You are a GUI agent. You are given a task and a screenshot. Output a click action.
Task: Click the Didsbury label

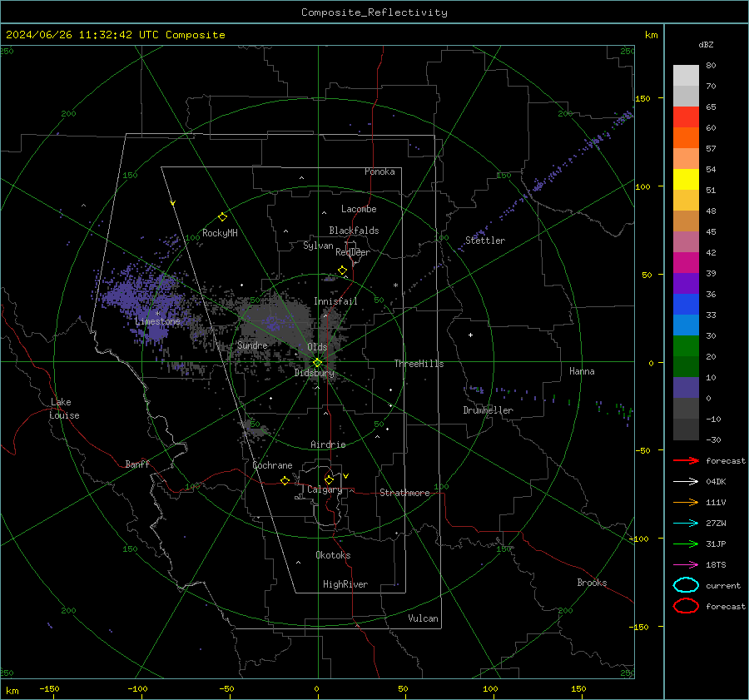315,373
